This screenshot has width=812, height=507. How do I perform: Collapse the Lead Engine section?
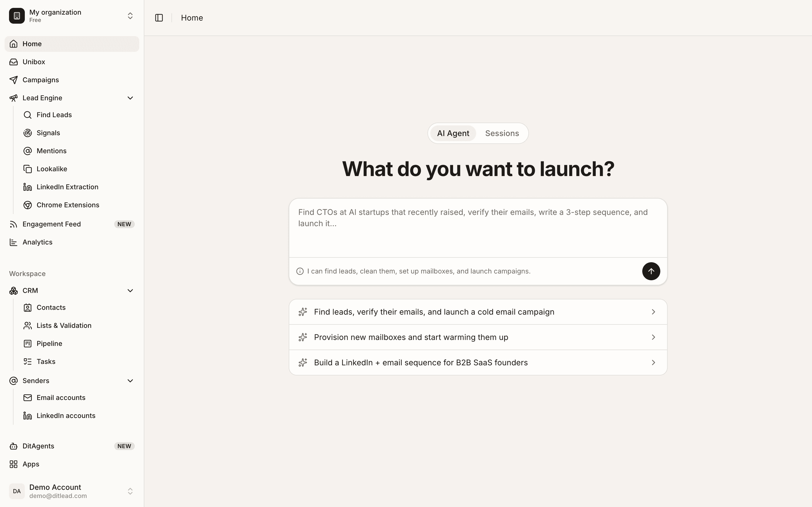click(130, 98)
